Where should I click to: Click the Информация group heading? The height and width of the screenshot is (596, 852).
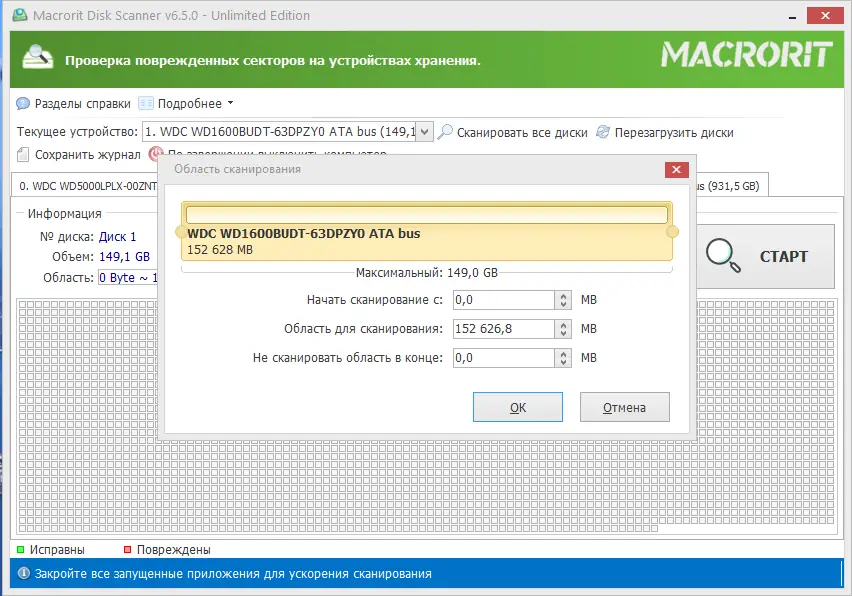65,214
